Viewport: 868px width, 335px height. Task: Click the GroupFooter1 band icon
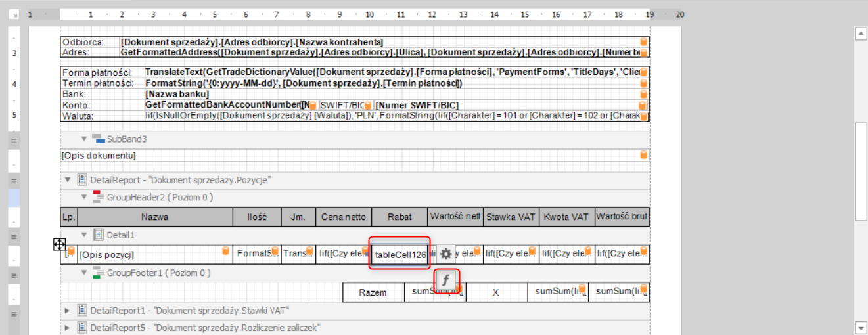pos(99,273)
